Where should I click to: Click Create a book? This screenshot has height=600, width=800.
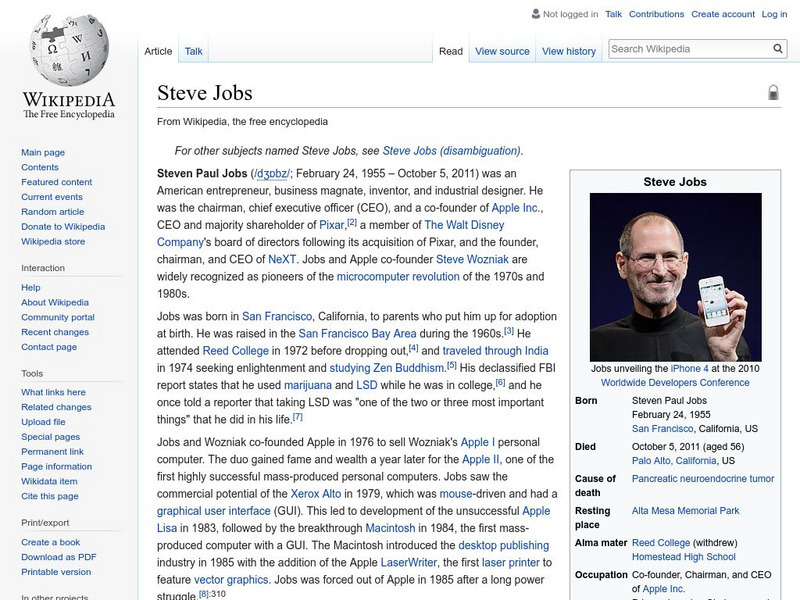51,542
